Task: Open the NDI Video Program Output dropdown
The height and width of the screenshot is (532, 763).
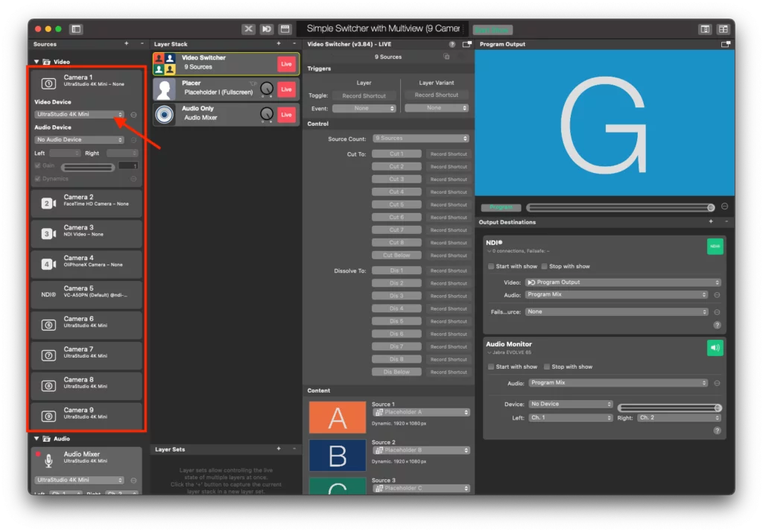Action: (x=623, y=282)
